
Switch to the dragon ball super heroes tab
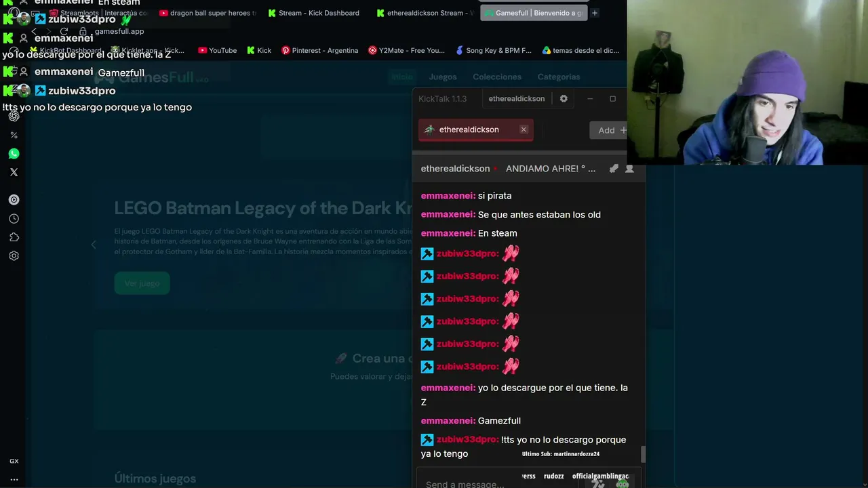(208, 13)
